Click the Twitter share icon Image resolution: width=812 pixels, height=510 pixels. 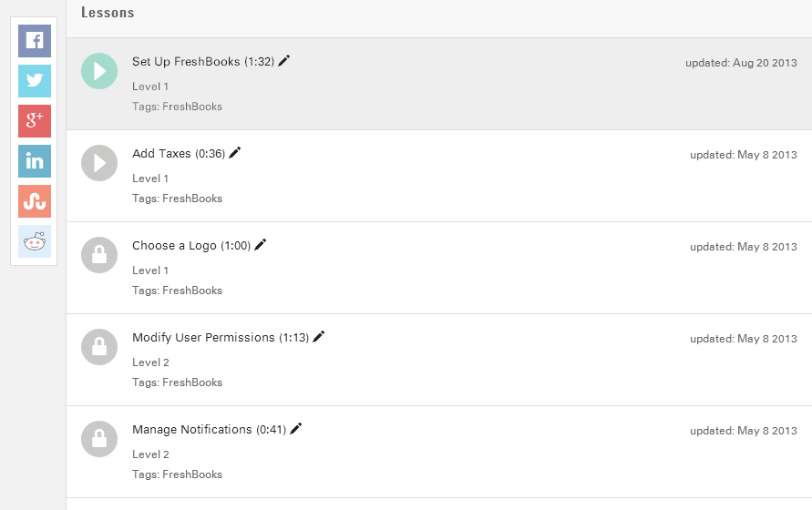click(x=35, y=81)
